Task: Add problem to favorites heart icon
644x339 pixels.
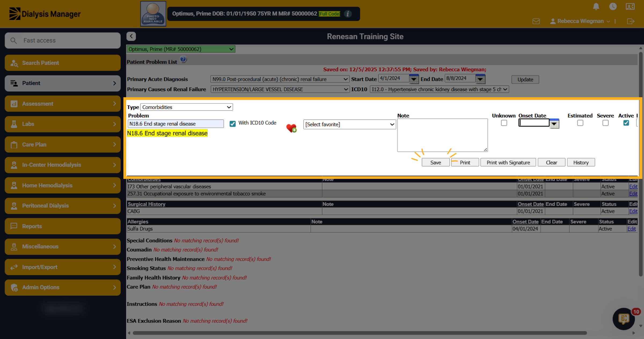Action: point(291,128)
